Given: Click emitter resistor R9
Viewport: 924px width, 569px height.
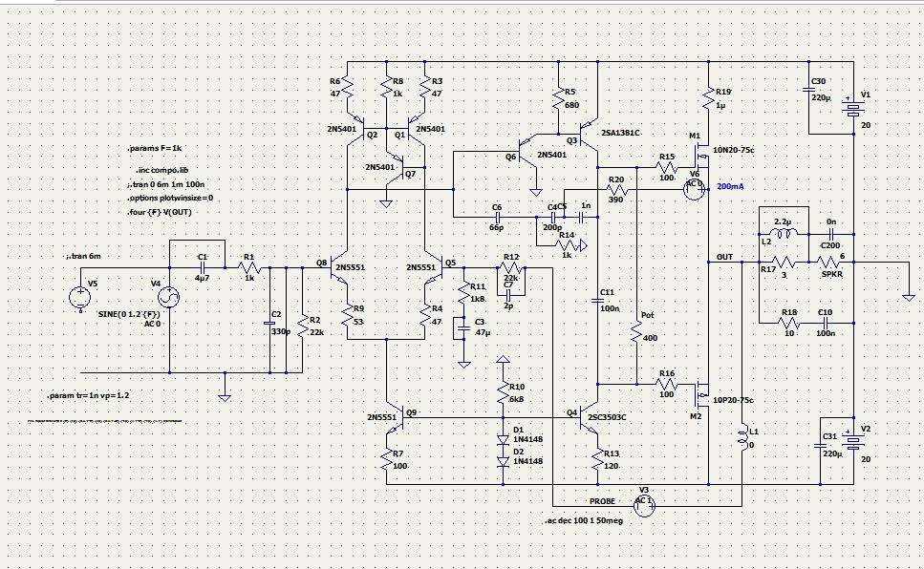Looking at the screenshot, I should click(x=347, y=314).
